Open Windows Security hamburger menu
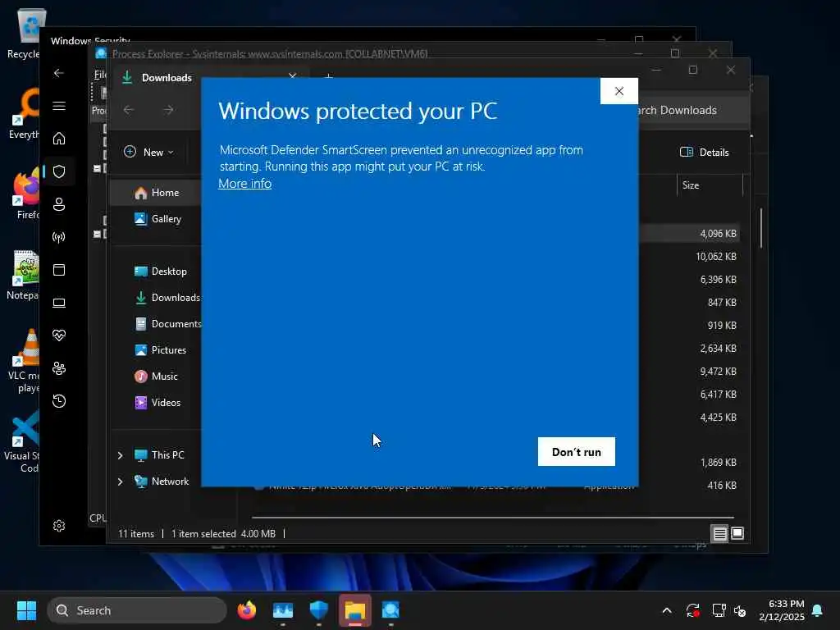 pyautogui.click(x=59, y=106)
